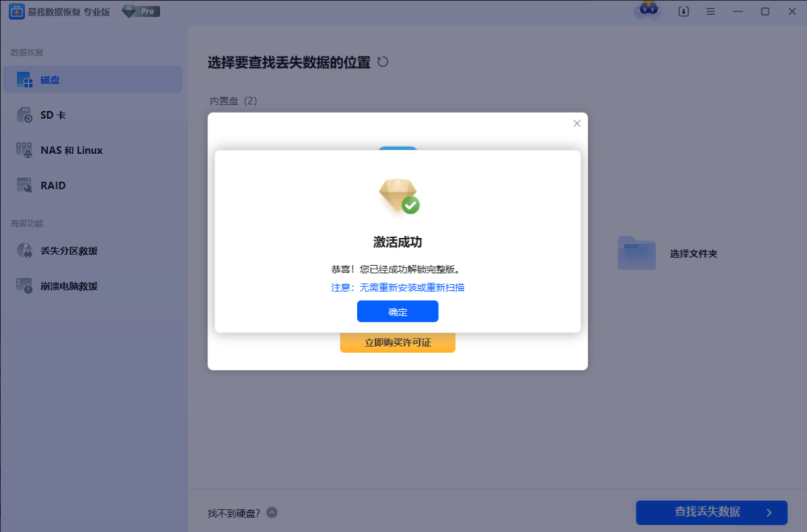Click the 注意: 无需重新安装或重新扫描 note
Image resolution: width=807 pixels, height=532 pixels.
398,288
